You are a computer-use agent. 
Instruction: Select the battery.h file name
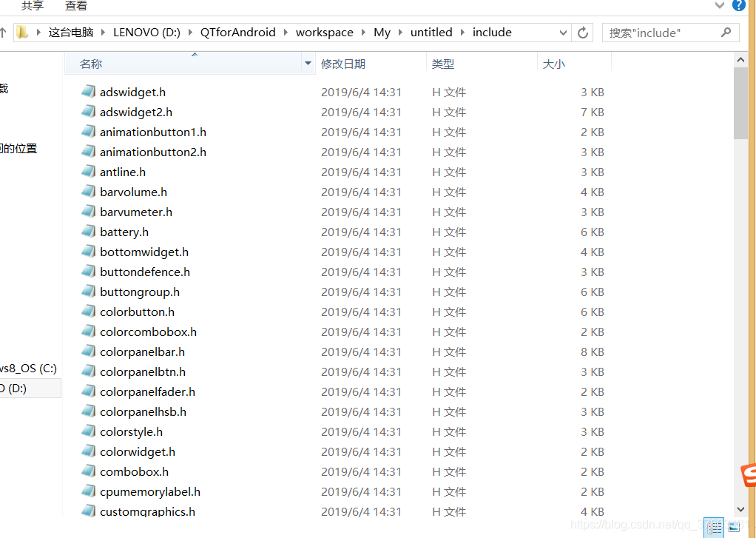click(124, 232)
